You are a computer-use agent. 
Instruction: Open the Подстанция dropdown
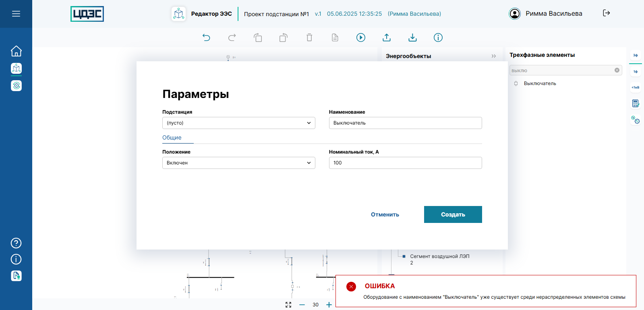[238, 123]
